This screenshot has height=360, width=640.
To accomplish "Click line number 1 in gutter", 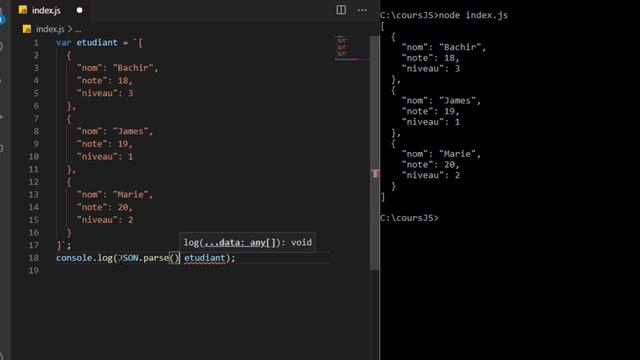I will (36, 42).
